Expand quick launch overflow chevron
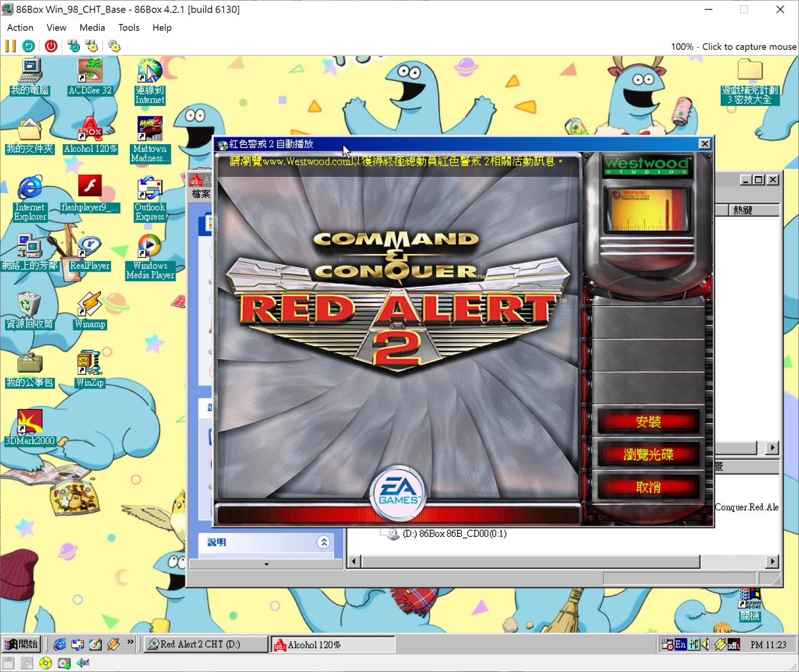This screenshot has width=799, height=672. point(130,643)
